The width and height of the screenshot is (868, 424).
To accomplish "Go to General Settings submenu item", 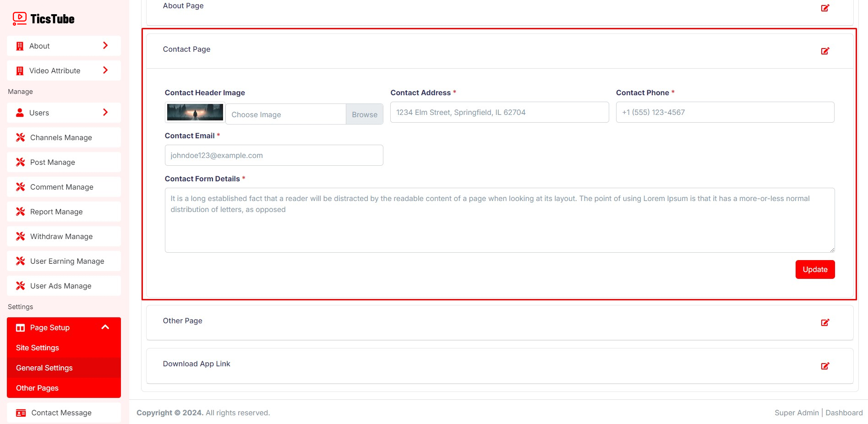I will (44, 368).
